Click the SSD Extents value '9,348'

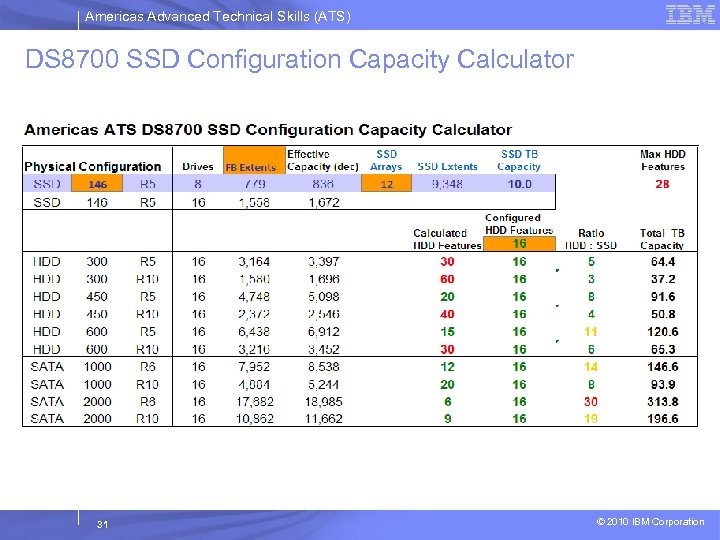[x=447, y=184]
